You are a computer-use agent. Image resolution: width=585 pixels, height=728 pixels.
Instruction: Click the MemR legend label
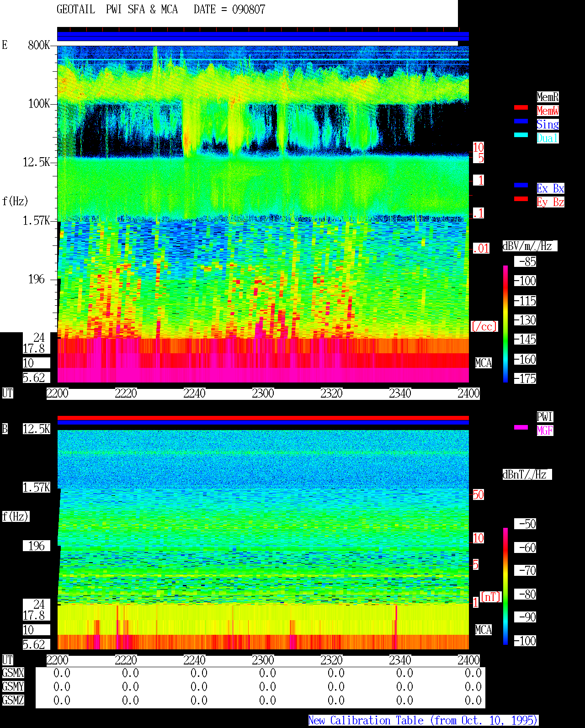[548, 97]
